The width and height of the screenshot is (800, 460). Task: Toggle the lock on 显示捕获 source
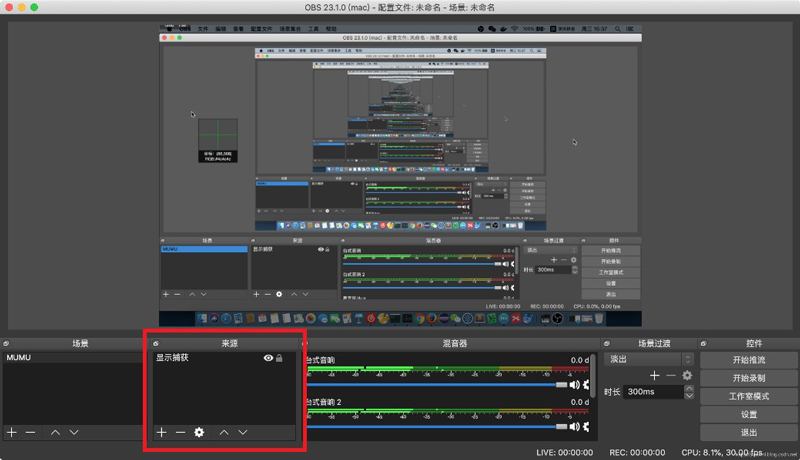click(280, 358)
